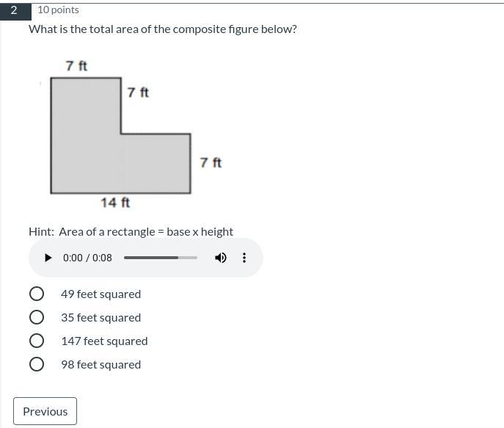Click the '14 ft' base label
Image resolution: width=504 pixels, height=428 pixels.
(115, 202)
